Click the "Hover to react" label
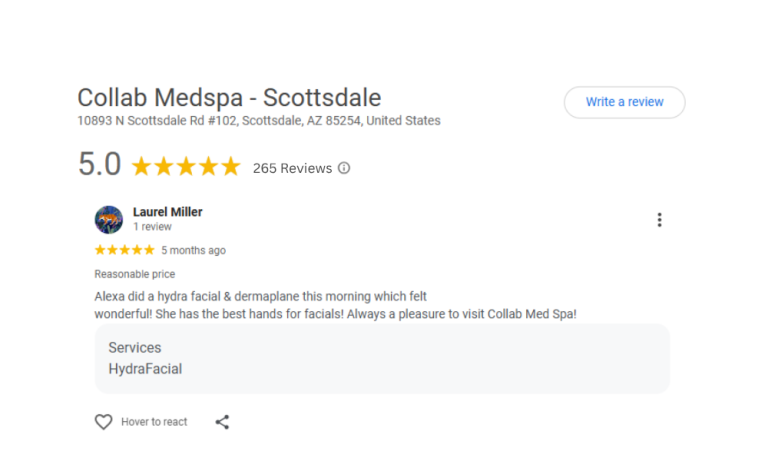Screen dimensions: 768x461 154,422
